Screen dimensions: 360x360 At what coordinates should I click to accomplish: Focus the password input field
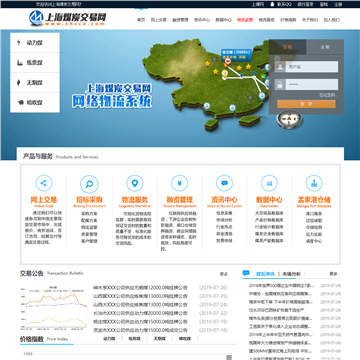pos(312,84)
